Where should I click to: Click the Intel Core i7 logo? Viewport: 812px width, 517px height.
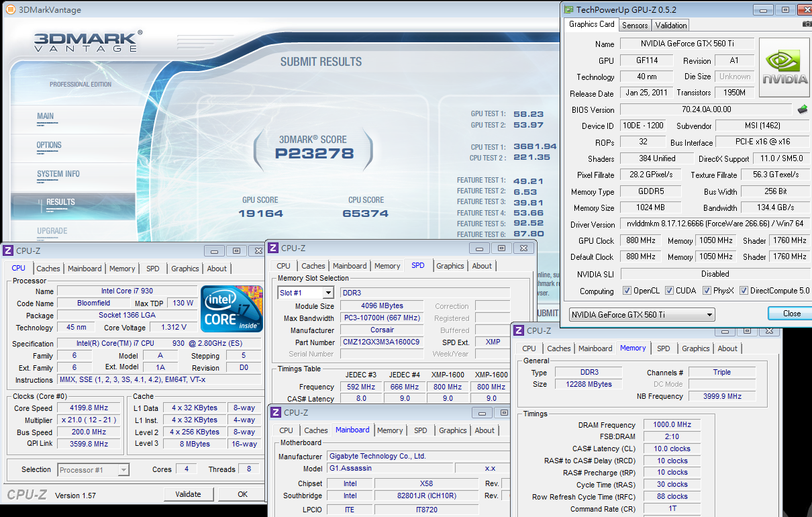[232, 309]
